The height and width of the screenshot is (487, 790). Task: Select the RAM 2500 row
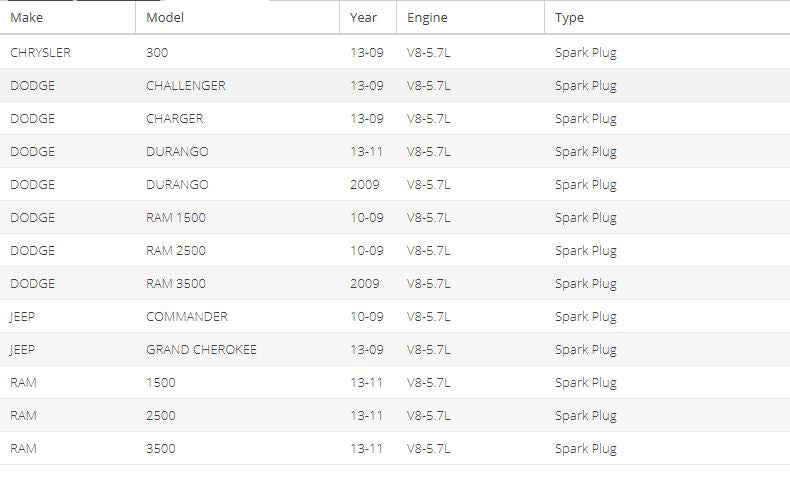(x=395, y=415)
